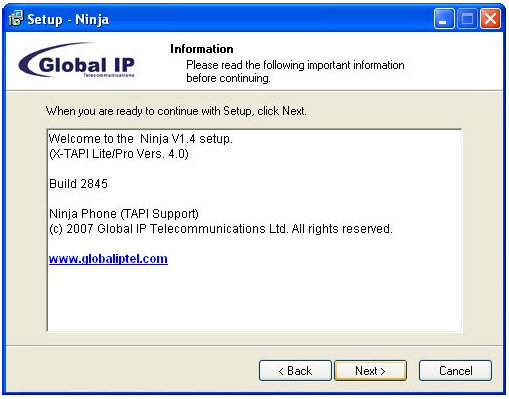Click the 'Setup - Ninja' window title
Viewport: 509px width, 399px height.
coord(68,19)
